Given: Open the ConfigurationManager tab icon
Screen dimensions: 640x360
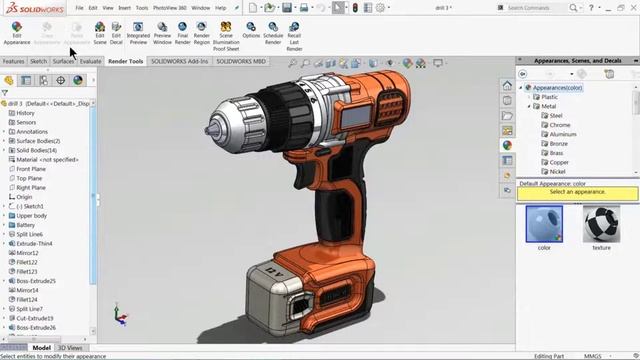Looking at the screenshot, I should tap(44, 80).
